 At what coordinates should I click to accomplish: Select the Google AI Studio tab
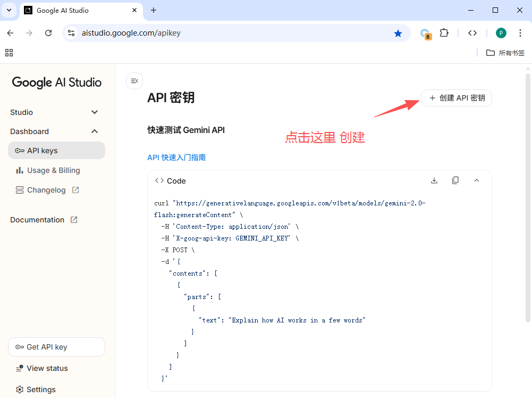[81, 11]
